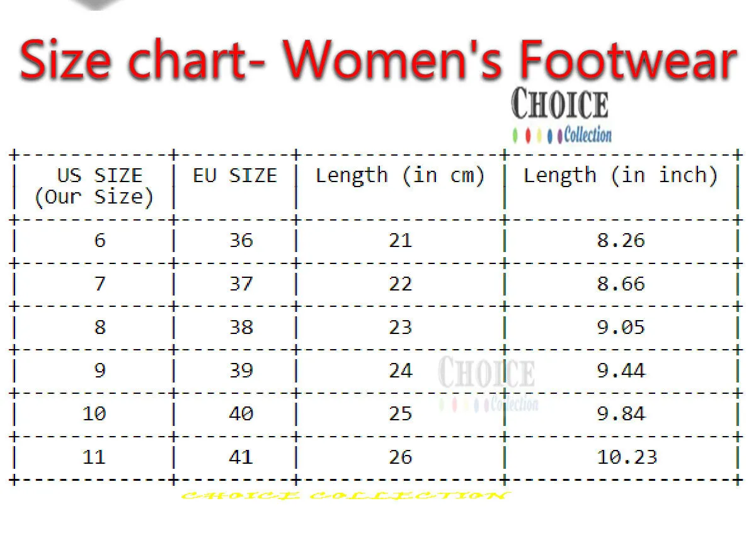Viewport: 756px width, 552px height.
Task: Select the Length (in cm) header
Action: point(400,176)
